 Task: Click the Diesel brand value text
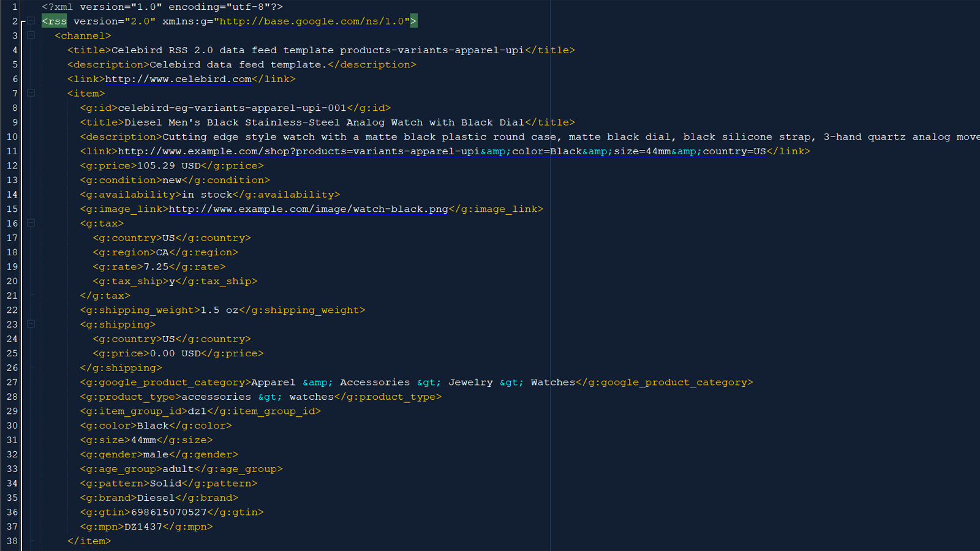(x=156, y=498)
